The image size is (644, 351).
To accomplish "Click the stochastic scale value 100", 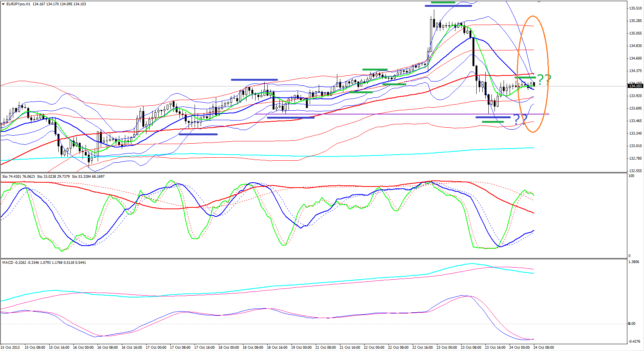I will click(x=631, y=176).
